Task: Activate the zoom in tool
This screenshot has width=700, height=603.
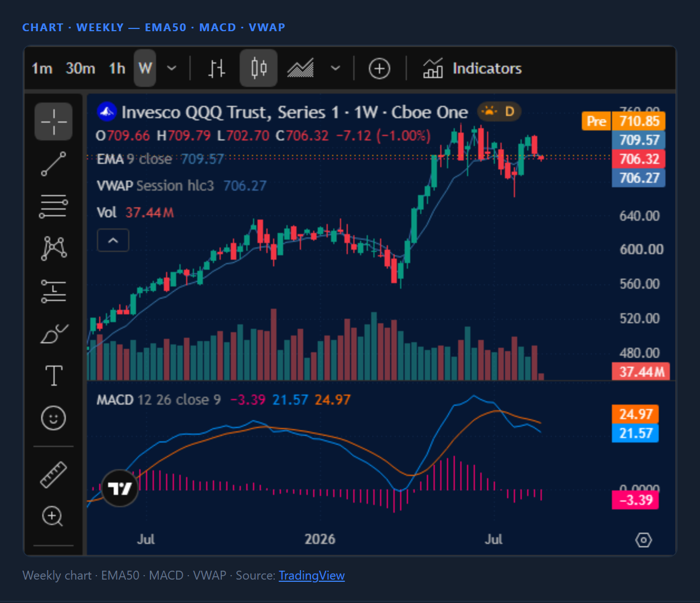Action: point(53,517)
